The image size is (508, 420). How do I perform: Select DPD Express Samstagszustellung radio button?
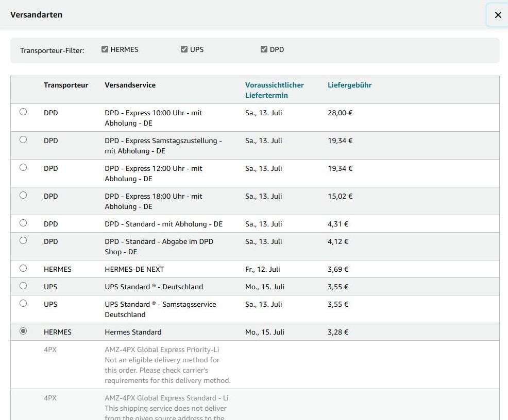pos(23,139)
